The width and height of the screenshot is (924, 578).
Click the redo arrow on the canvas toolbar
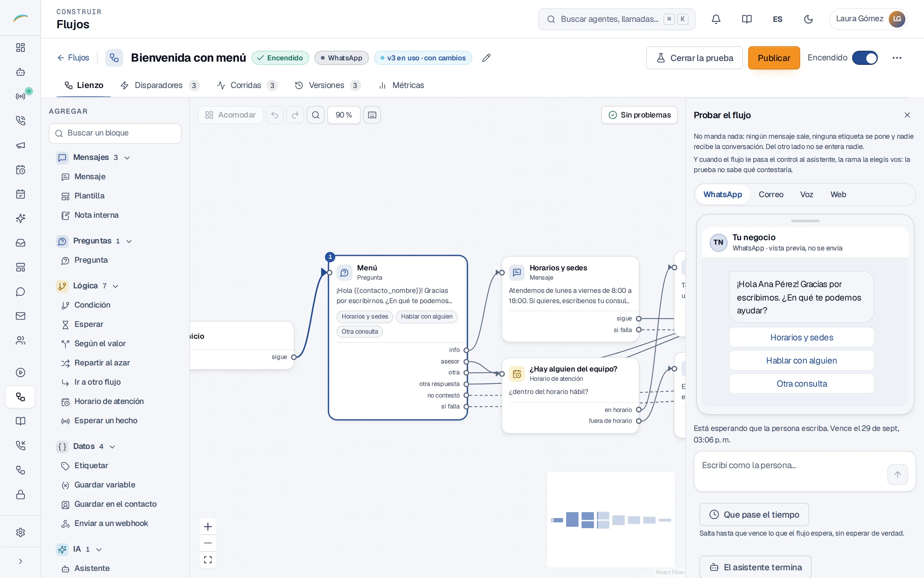(295, 115)
